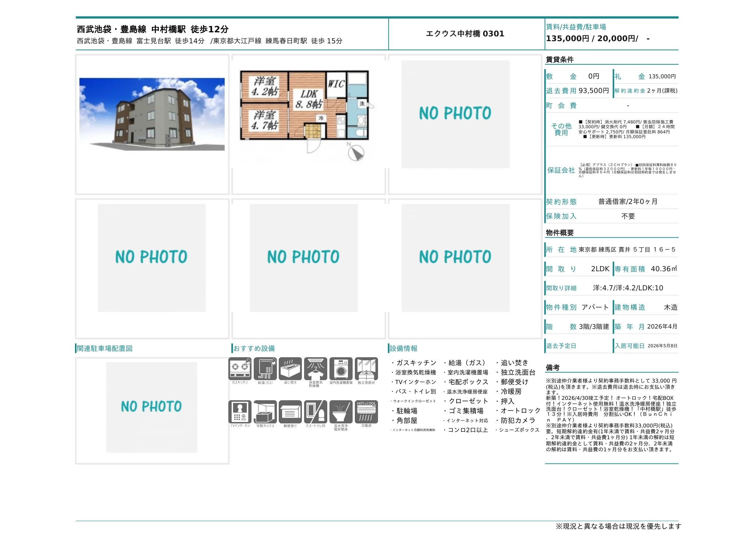
Task: Click the 物件種別 アパート value
Action: (x=595, y=307)
